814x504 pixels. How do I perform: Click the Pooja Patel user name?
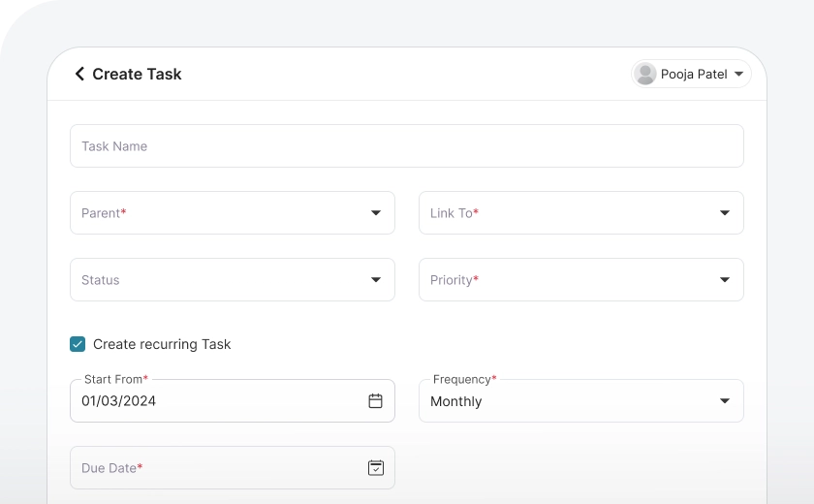click(x=694, y=74)
